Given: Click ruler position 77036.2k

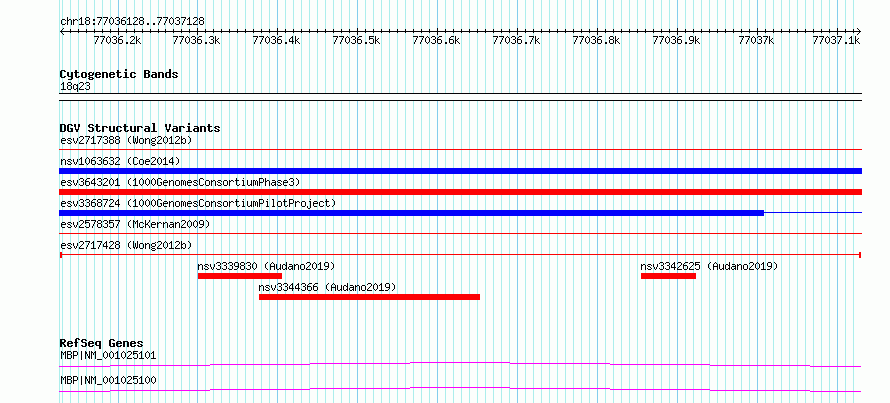Looking at the screenshot, I should [x=117, y=40].
